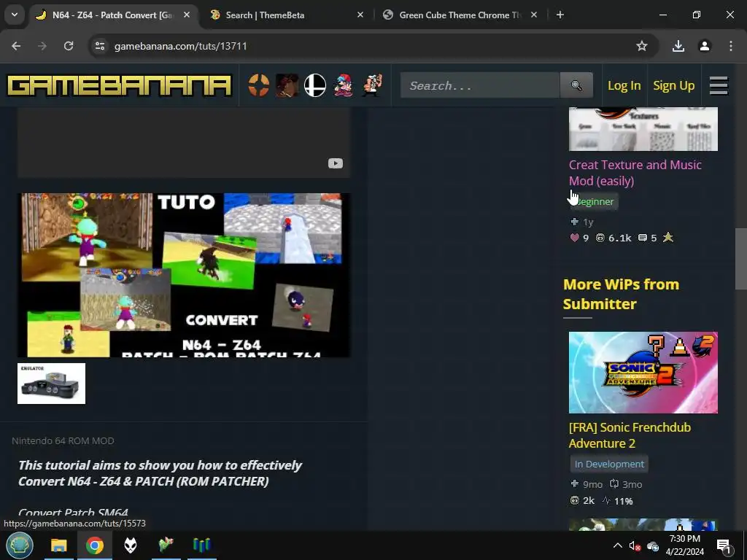Viewport: 747px width, 560px height.
Task: Bookmark this page with star icon
Action: 642,46
